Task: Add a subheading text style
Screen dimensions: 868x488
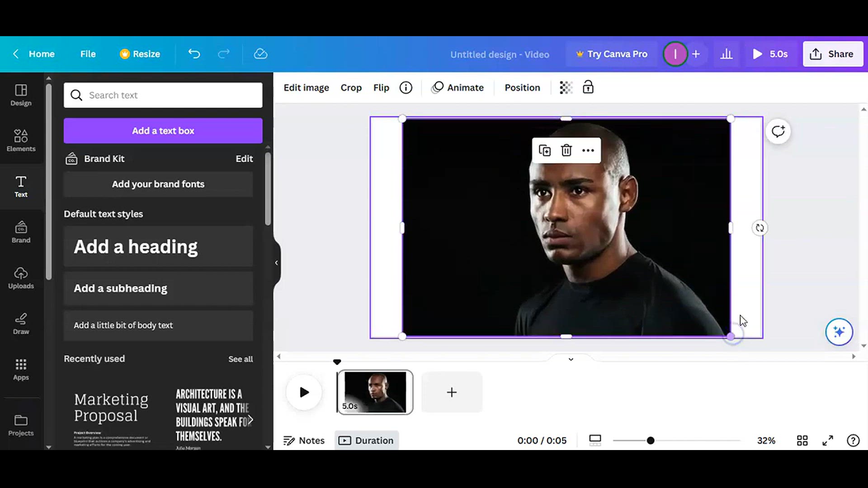Action: [x=158, y=288]
